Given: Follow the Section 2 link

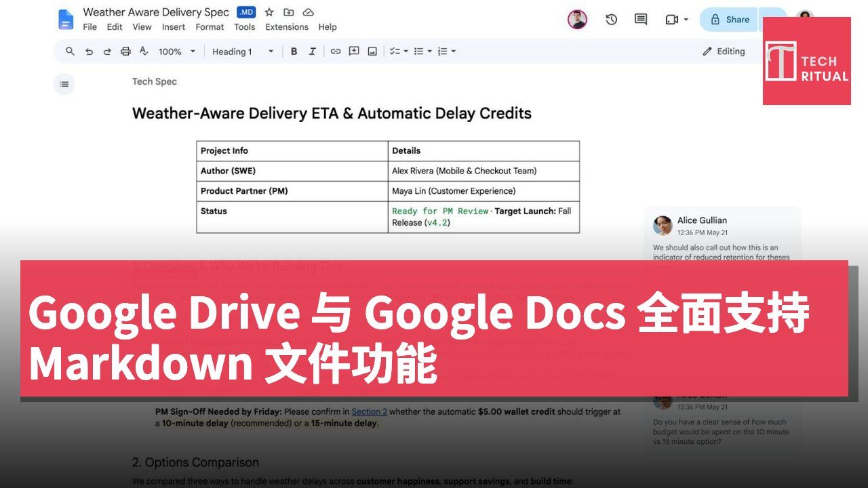Looking at the screenshot, I should 369,411.
